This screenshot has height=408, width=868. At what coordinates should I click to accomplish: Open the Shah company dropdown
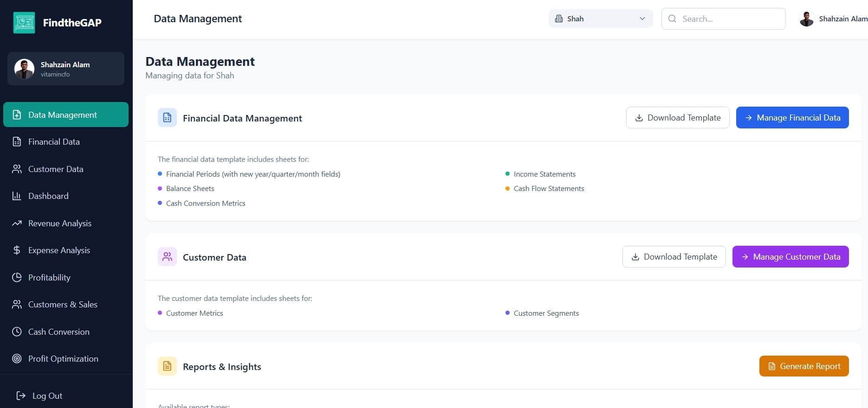[x=601, y=19]
